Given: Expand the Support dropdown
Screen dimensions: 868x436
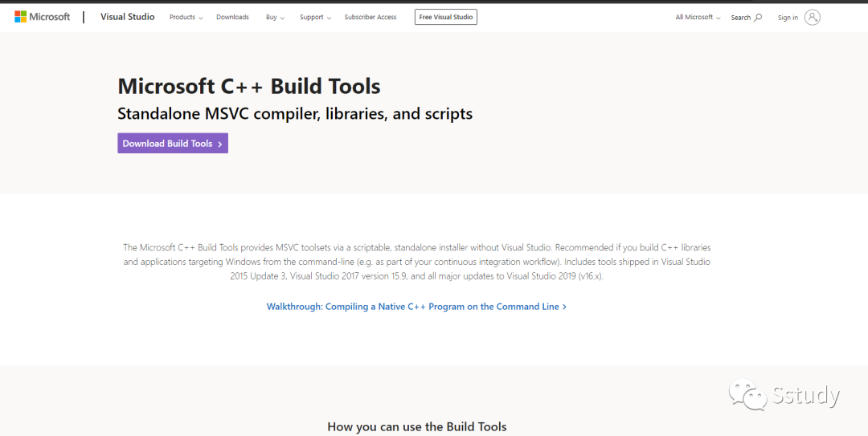Looking at the screenshot, I should [x=316, y=17].
